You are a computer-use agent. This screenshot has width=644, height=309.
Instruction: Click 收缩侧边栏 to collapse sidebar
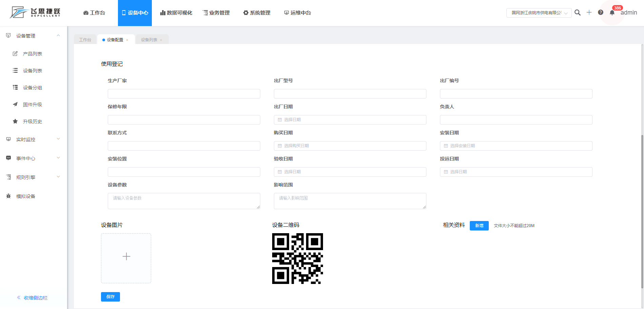pyautogui.click(x=33, y=298)
